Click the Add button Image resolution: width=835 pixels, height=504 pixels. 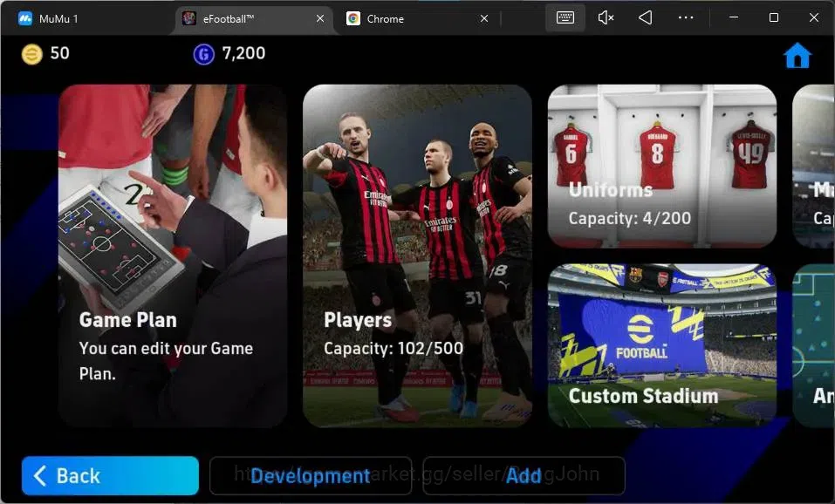pyautogui.click(x=524, y=475)
